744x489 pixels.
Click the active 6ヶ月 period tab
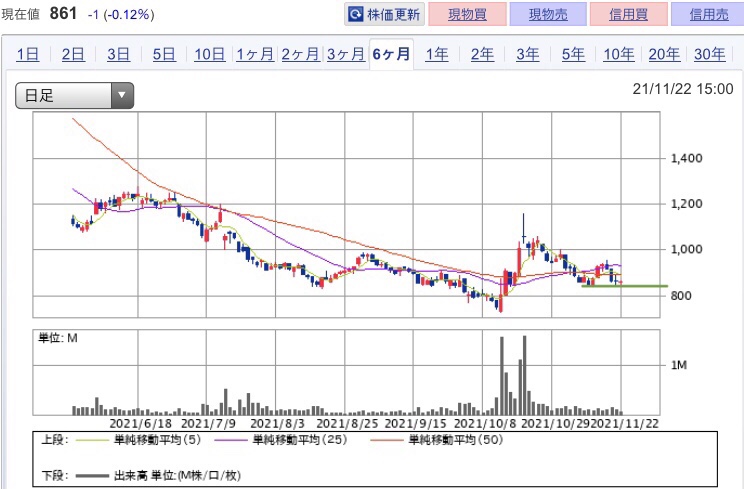(391, 55)
